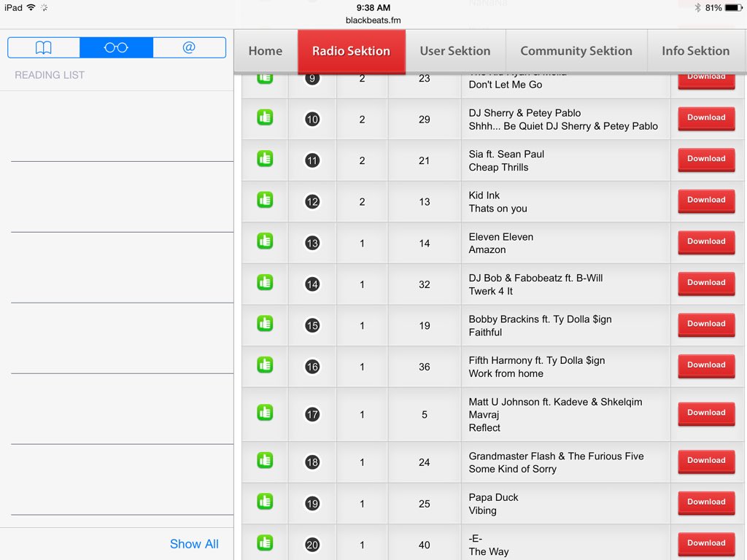This screenshot has width=747, height=560.
Task: Click play count 5 for Reflect
Action: [424, 415]
